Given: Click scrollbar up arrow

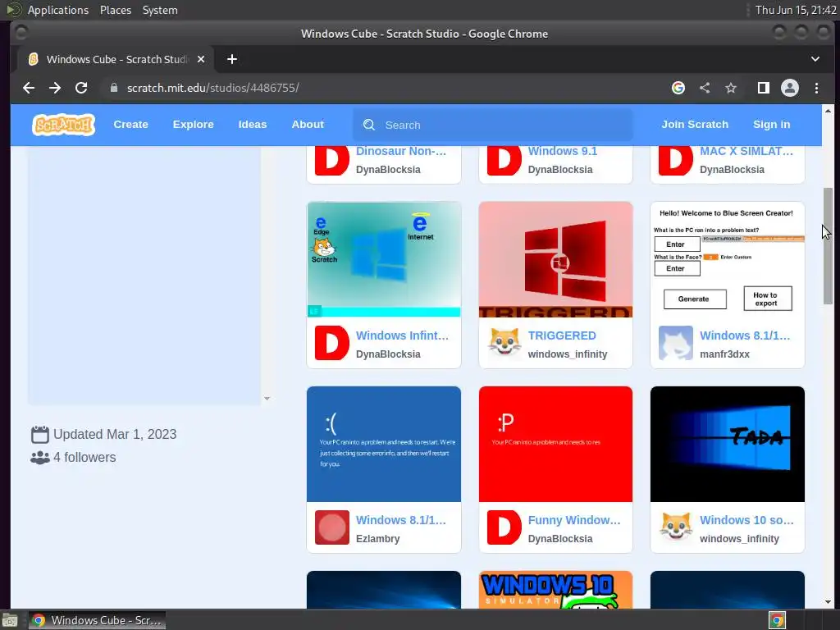Looking at the screenshot, I should [828, 111].
